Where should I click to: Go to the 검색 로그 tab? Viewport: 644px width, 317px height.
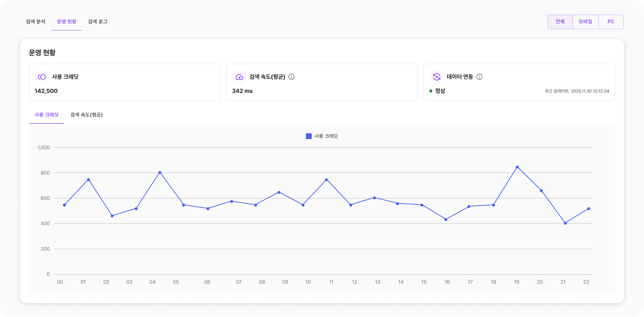pyautogui.click(x=98, y=22)
